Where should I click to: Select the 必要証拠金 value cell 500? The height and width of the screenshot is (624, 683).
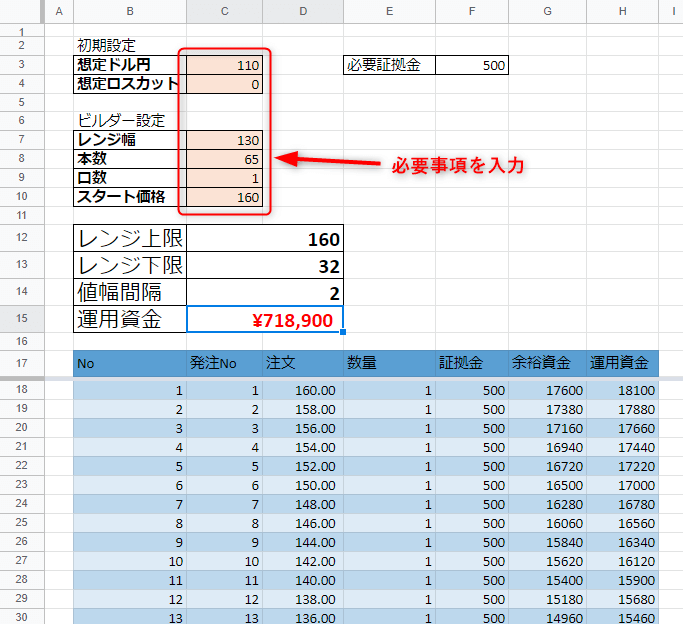pos(472,65)
